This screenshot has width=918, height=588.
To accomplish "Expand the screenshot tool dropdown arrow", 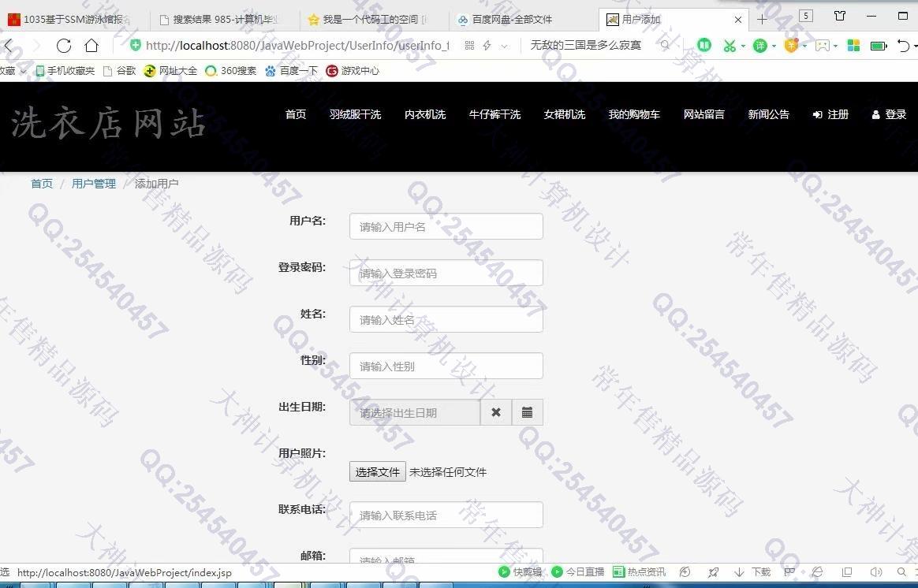I will click(x=743, y=47).
